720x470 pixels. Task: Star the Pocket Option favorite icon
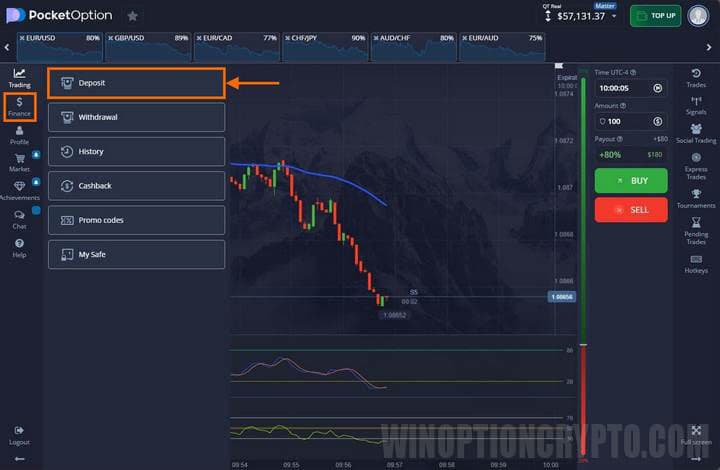tap(133, 16)
